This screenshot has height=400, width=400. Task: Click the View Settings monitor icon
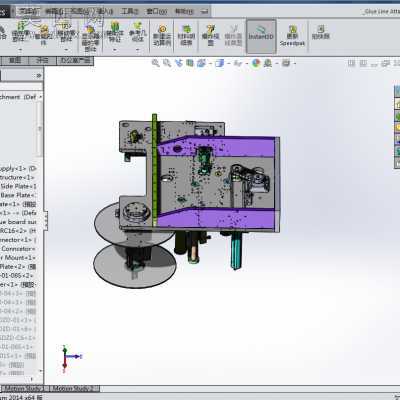click(286, 63)
